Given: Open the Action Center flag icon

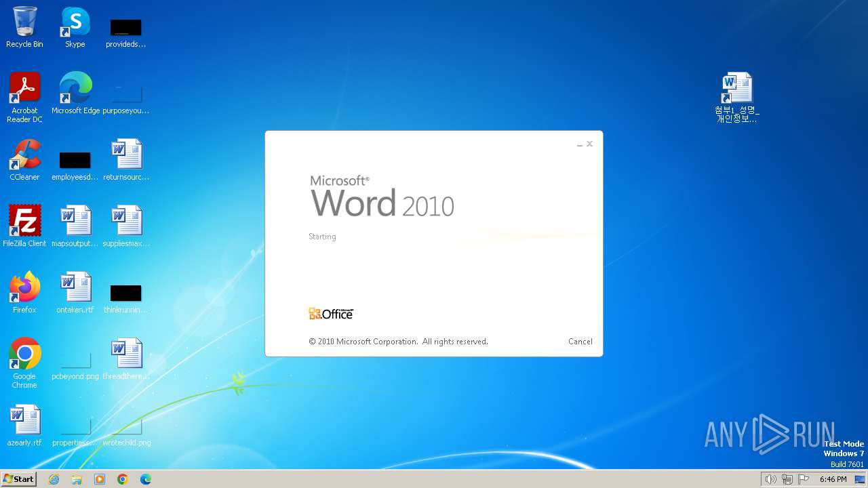Looking at the screenshot, I should 804,479.
